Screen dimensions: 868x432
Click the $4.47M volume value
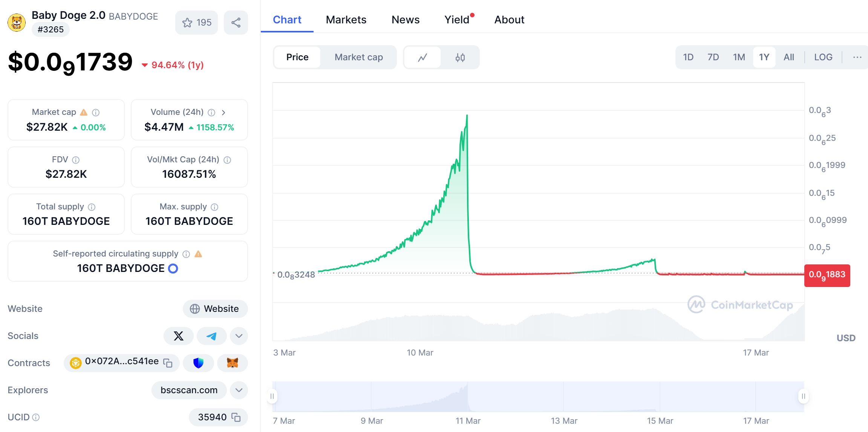164,127
